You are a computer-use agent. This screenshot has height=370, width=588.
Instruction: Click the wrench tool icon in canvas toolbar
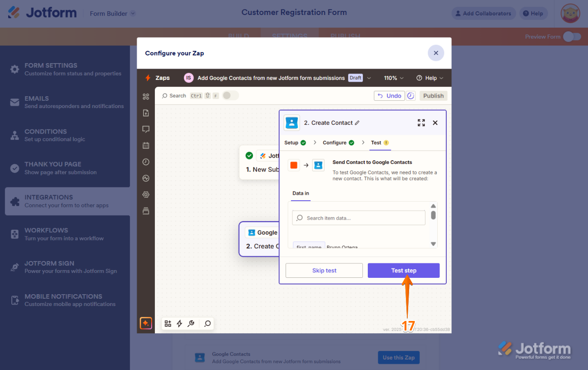pos(191,323)
